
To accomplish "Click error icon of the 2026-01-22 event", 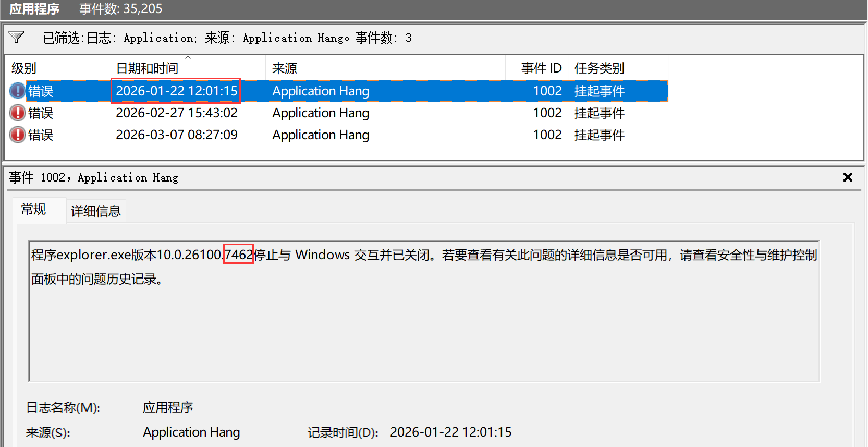I will 17,91.
